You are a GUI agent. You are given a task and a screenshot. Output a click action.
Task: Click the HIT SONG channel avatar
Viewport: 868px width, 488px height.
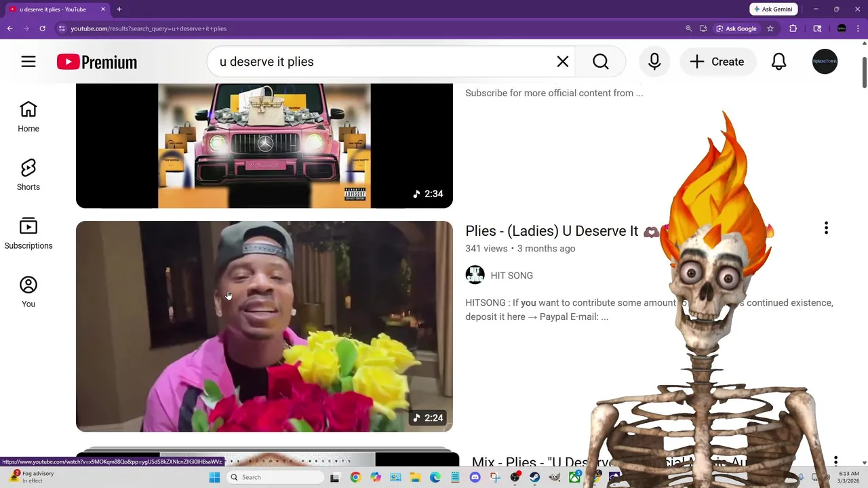click(475, 275)
